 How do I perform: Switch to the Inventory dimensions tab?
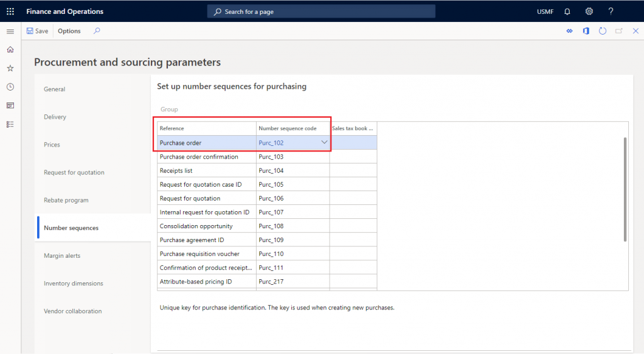click(74, 284)
